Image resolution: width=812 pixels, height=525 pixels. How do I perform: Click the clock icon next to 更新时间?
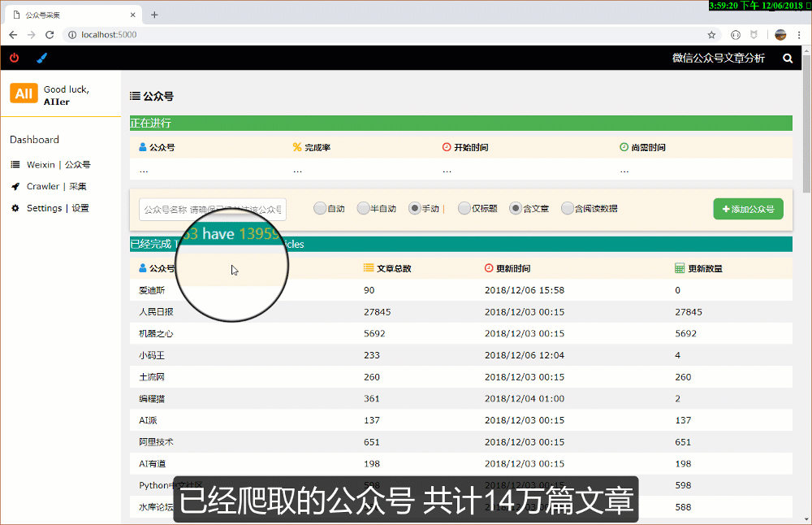[489, 268]
